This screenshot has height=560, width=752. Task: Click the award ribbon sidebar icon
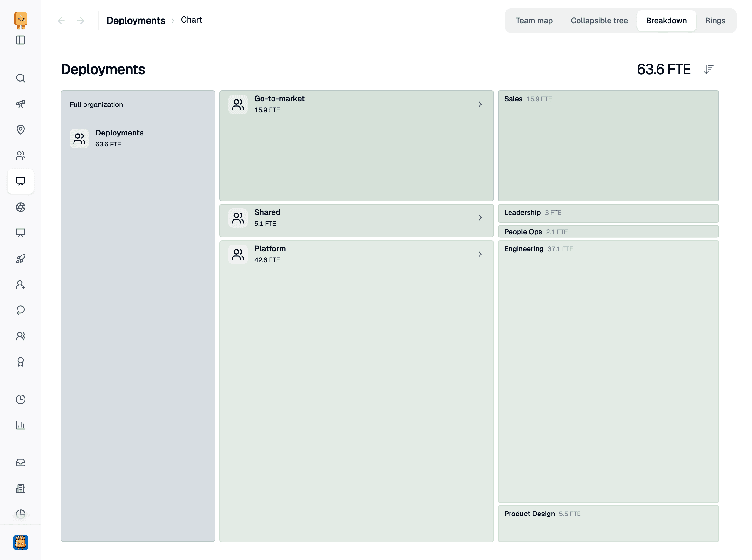point(21,362)
